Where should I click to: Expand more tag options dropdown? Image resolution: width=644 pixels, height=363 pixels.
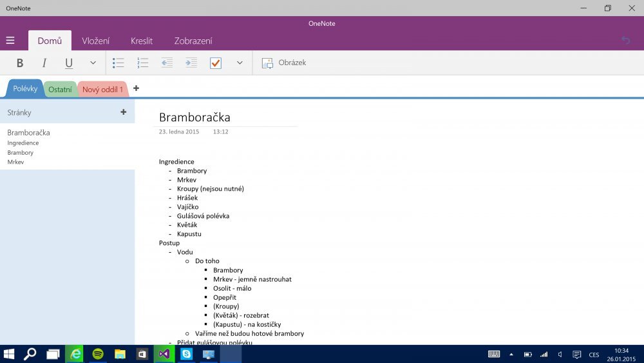point(240,63)
